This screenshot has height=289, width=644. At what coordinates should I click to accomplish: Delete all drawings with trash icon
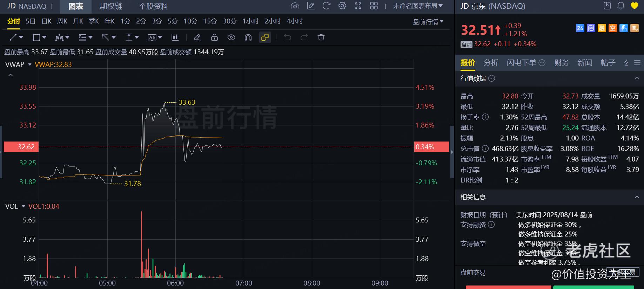[x=321, y=37]
